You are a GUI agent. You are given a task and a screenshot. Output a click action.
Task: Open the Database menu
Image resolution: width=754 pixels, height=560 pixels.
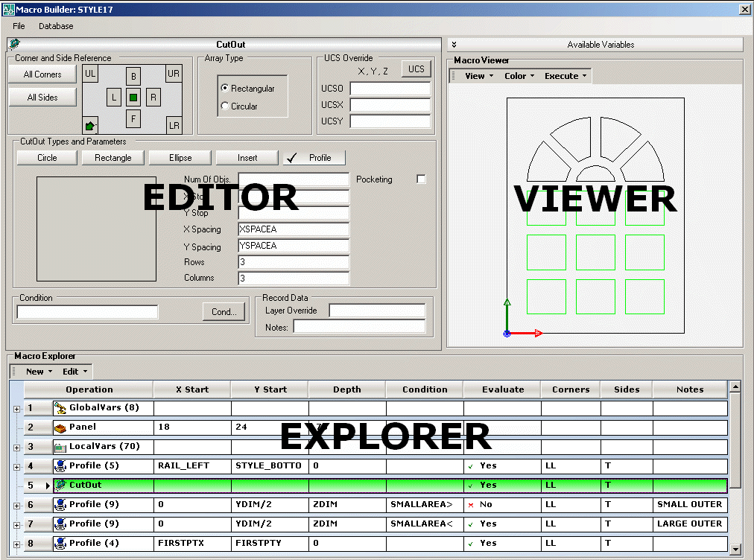coord(55,26)
